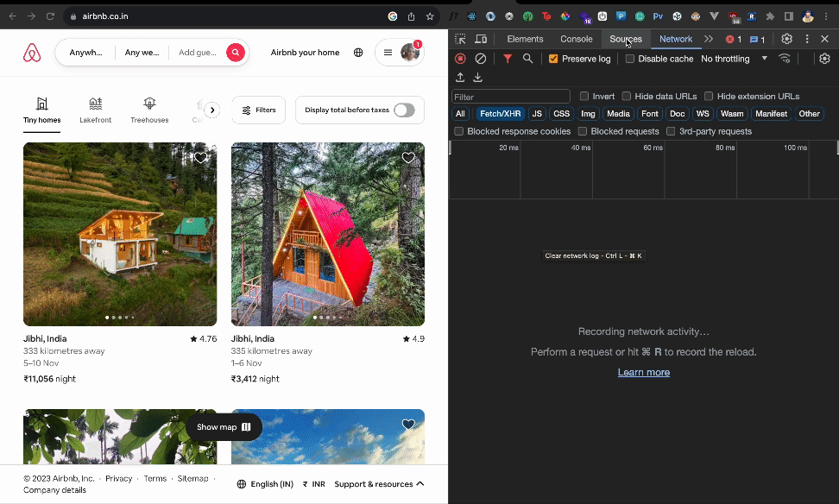Click the red search magnifier button
The height and width of the screenshot is (504, 839).
click(236, 53)
